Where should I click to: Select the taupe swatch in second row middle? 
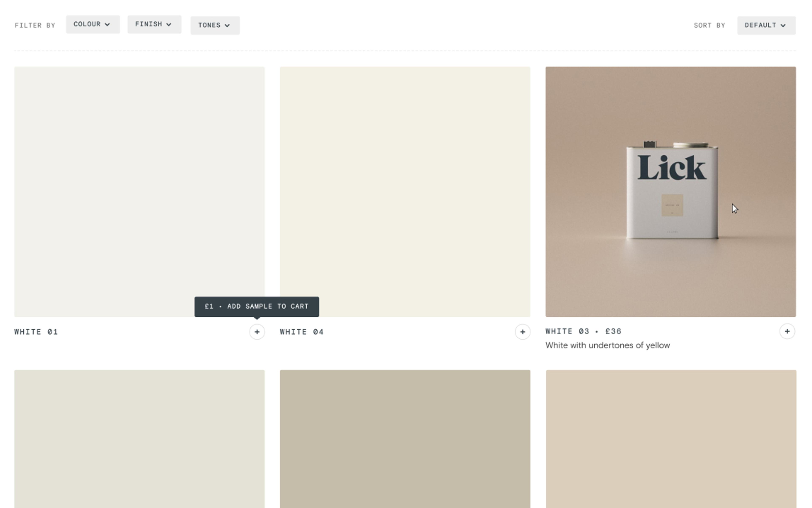click(x=405, y=438)
